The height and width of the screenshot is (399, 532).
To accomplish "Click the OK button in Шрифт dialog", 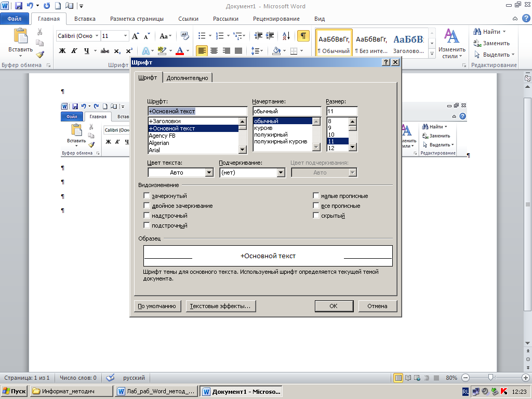I will click(334, 306).
